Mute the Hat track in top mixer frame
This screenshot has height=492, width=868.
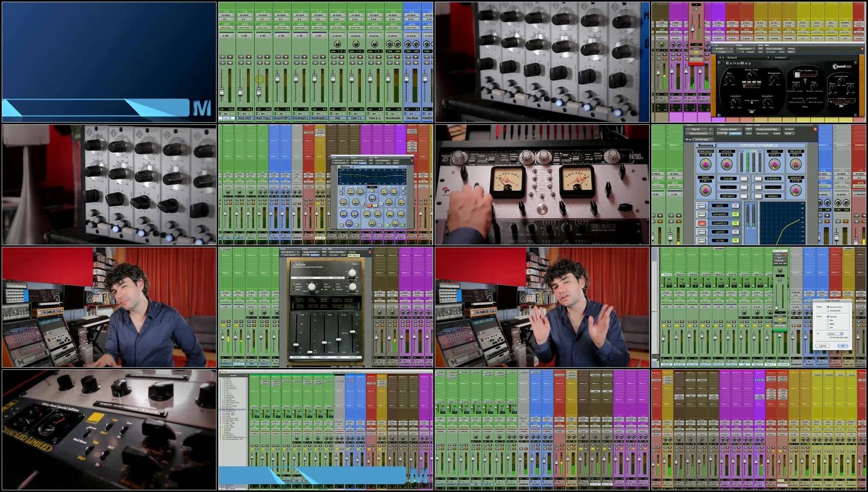click(x=341, y=62)
